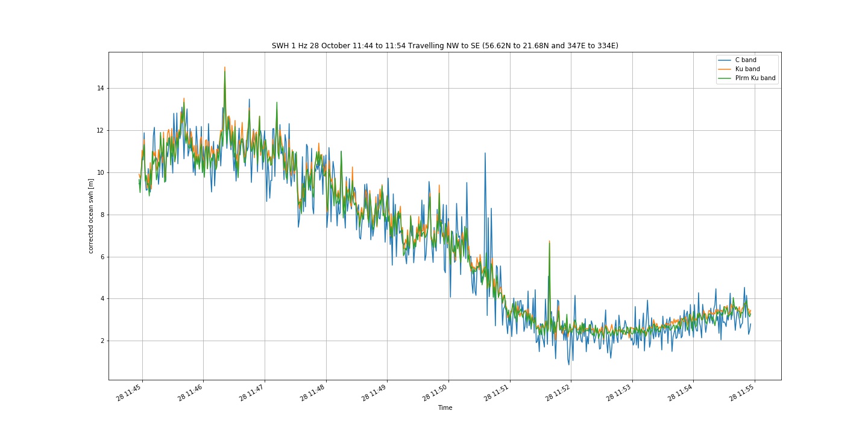Click the orange Ku band legend line
Image resolution: width=868 pixels, height=434 pixels.
(725, 69)
